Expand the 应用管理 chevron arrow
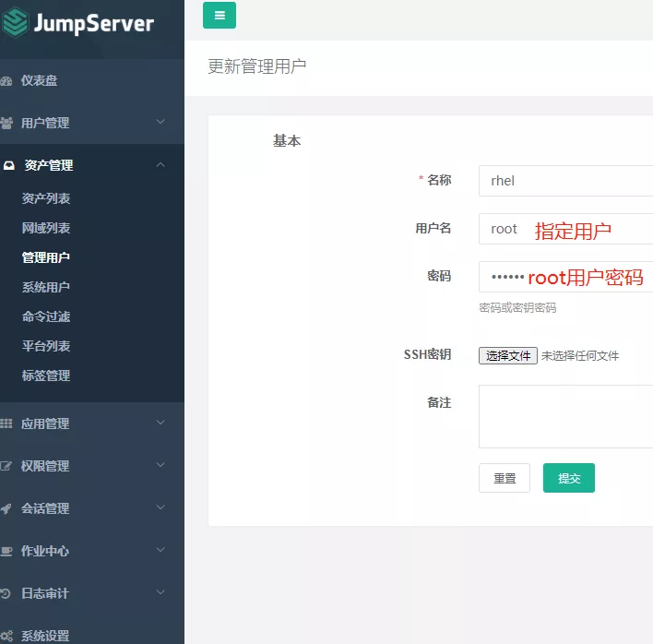This screenshot has width=653, height=644. coord(160,423)
